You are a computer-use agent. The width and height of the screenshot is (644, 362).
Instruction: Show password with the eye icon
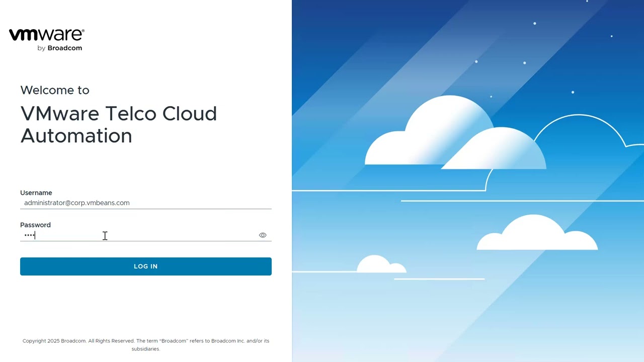pos(263,235)
